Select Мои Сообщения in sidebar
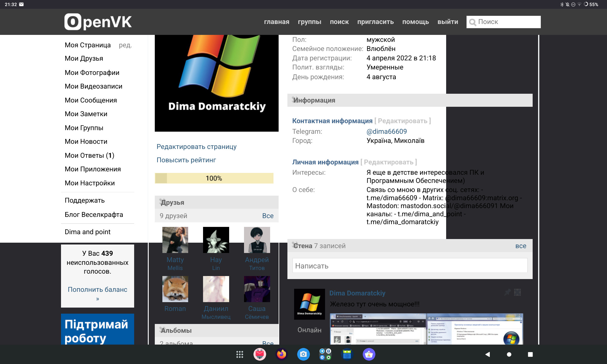The image size is (607, 364). 91,100
